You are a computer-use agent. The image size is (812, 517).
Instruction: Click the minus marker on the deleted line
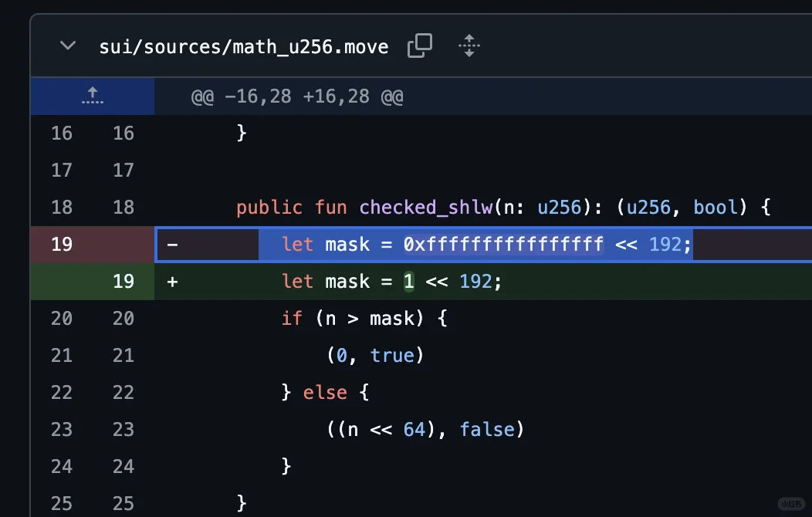coord(172,245)
